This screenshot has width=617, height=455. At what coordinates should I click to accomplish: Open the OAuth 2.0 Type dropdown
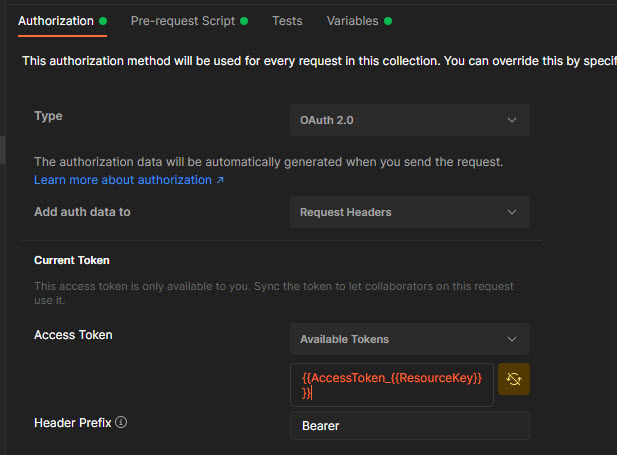pos(409,120)
